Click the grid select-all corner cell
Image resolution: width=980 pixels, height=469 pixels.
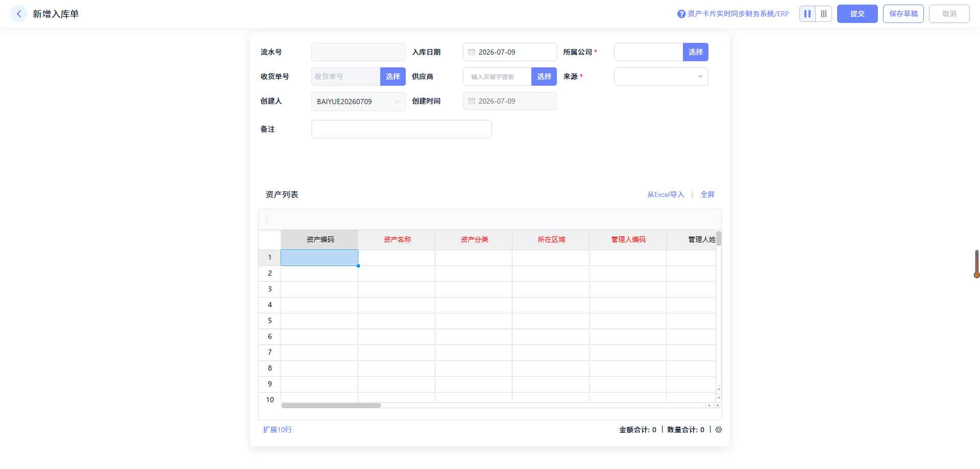pyautogui.click(x=269, y=240)
